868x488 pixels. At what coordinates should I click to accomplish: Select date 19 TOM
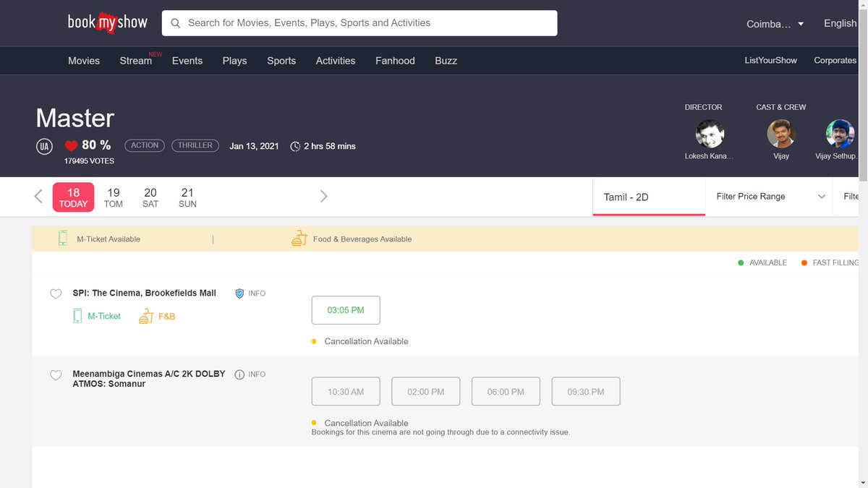click(x=114, y=197)
